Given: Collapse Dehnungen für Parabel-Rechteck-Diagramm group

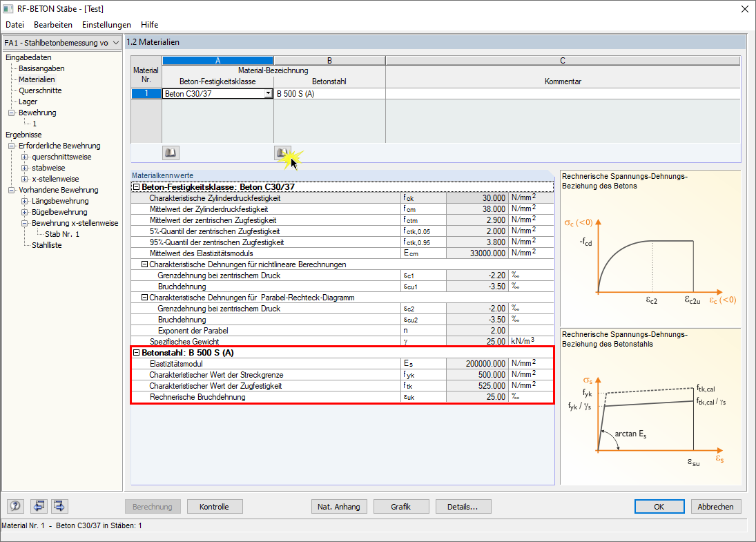Looking at the screenshot, I should point(144,298).
